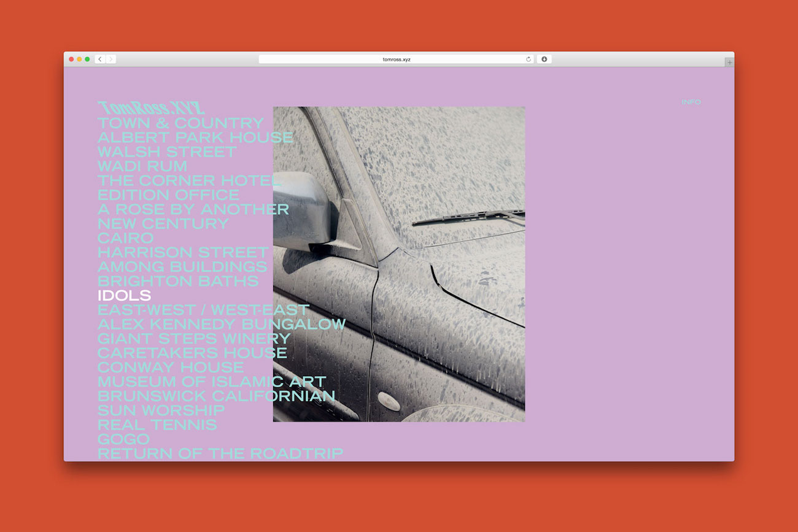Select the Walsh Street project
The width and height of the screenshot is (798, 532).
(166, 152)
